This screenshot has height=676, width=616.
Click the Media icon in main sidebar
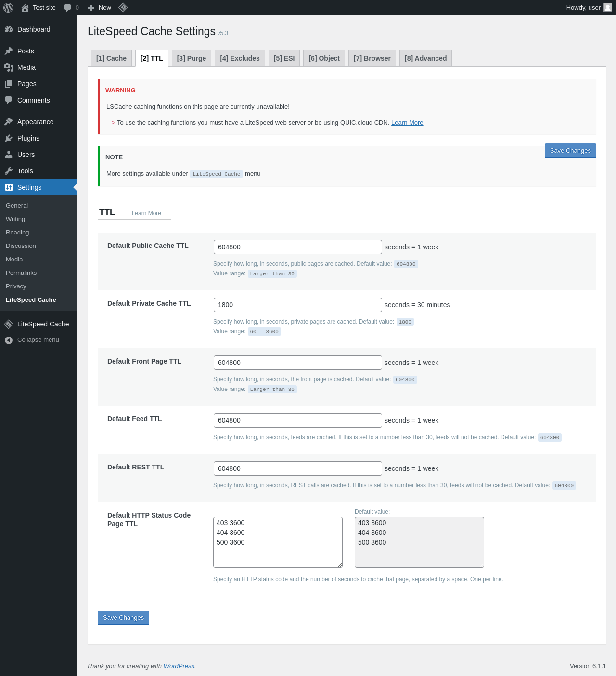click(x=9, y=67)
